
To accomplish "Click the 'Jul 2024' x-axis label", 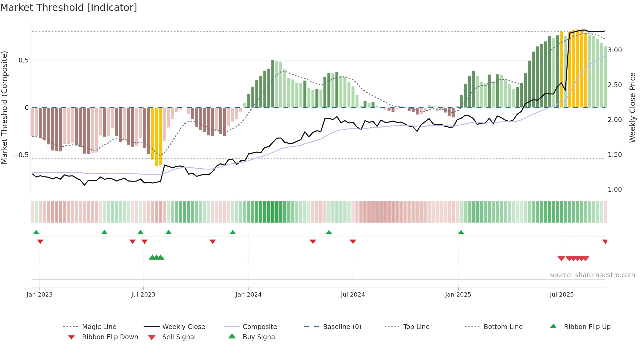I will click(x=353, y=294).
